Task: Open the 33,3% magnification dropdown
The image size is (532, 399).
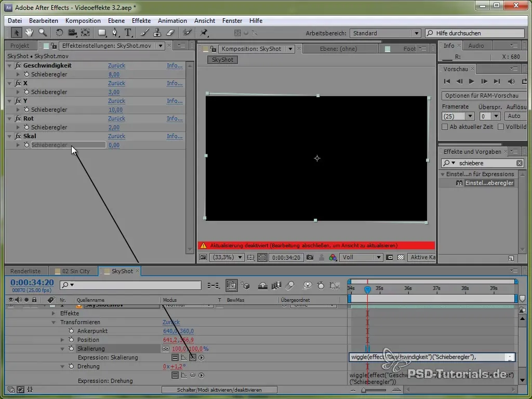Action: click(x=227, y=258)
